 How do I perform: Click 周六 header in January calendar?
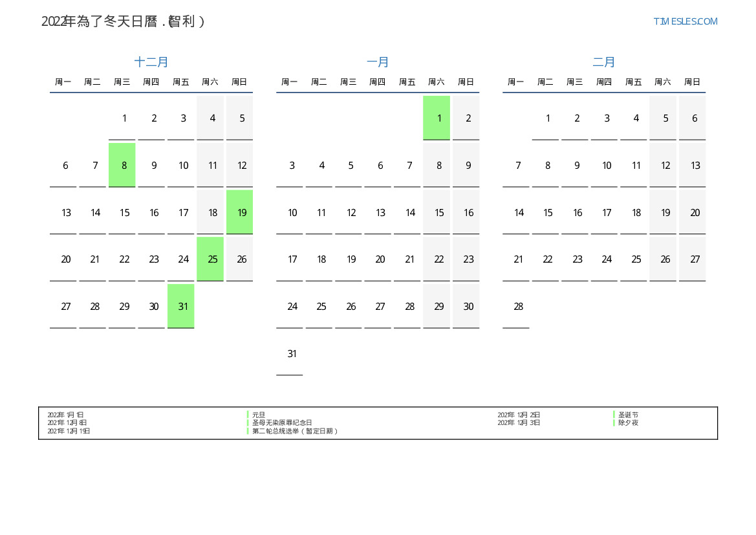point(437,82)
